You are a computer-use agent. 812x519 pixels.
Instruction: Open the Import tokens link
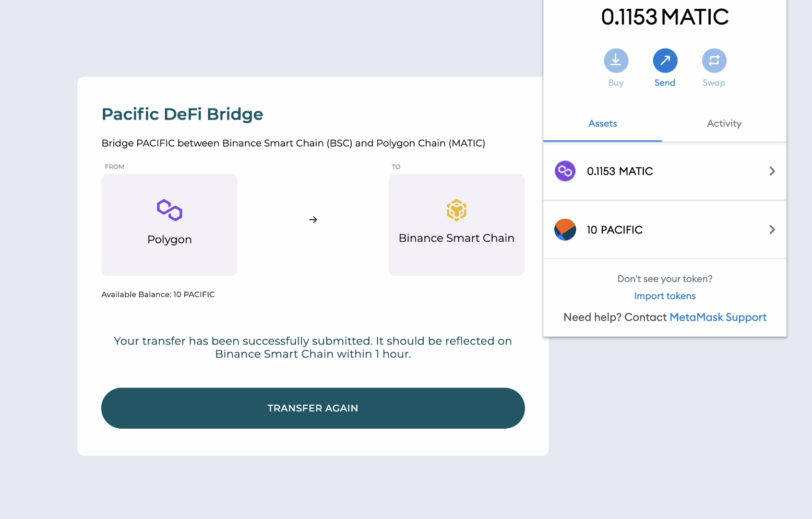(665, 296)
